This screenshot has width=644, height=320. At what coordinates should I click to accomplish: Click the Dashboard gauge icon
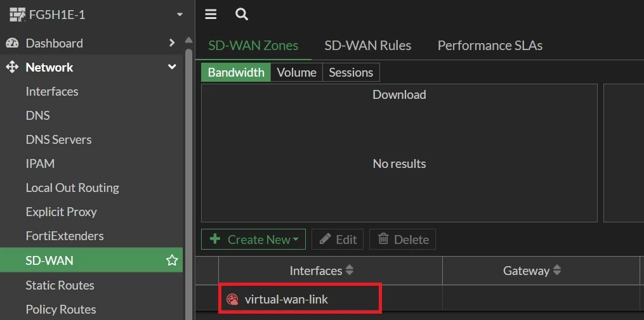[12, 43]
